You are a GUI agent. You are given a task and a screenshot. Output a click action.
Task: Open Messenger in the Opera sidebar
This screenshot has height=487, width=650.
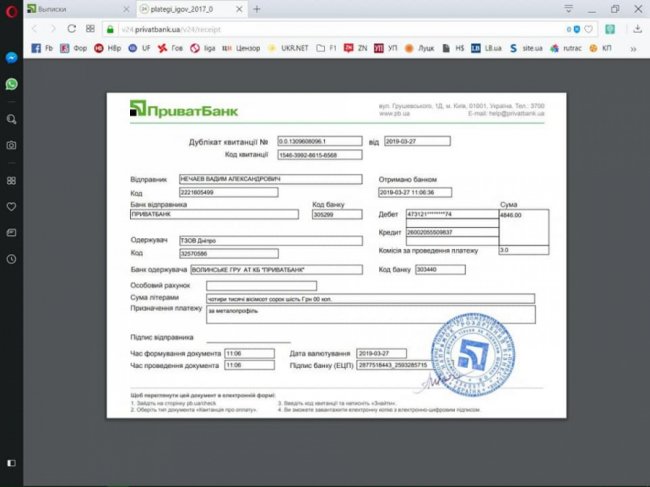11,59
